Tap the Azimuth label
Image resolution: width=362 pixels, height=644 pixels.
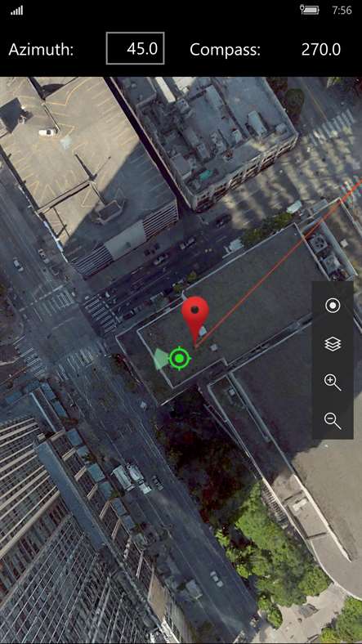[x=41, y=50]
